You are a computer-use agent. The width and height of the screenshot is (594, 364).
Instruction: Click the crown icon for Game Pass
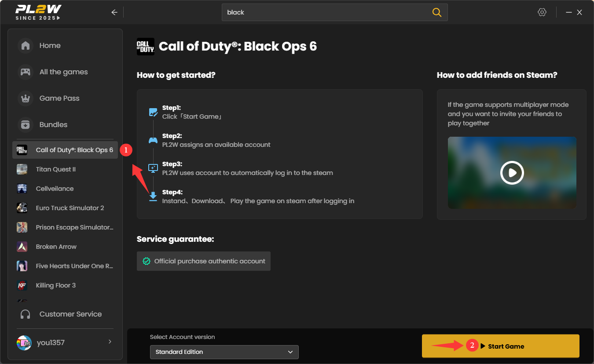(x=26, y=98)
